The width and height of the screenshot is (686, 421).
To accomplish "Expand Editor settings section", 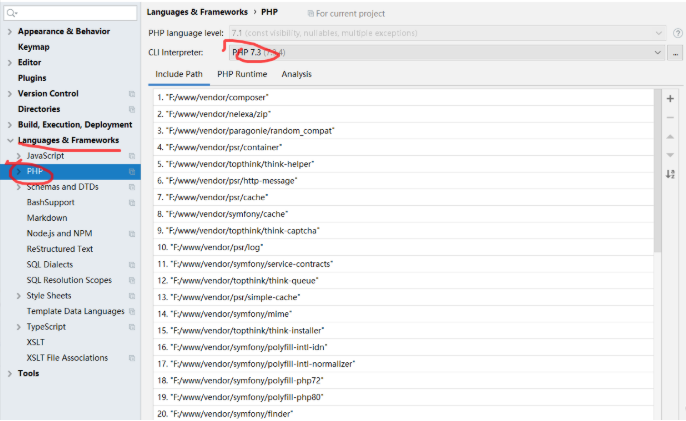I will pyautogui.click(x=10, y=63).
